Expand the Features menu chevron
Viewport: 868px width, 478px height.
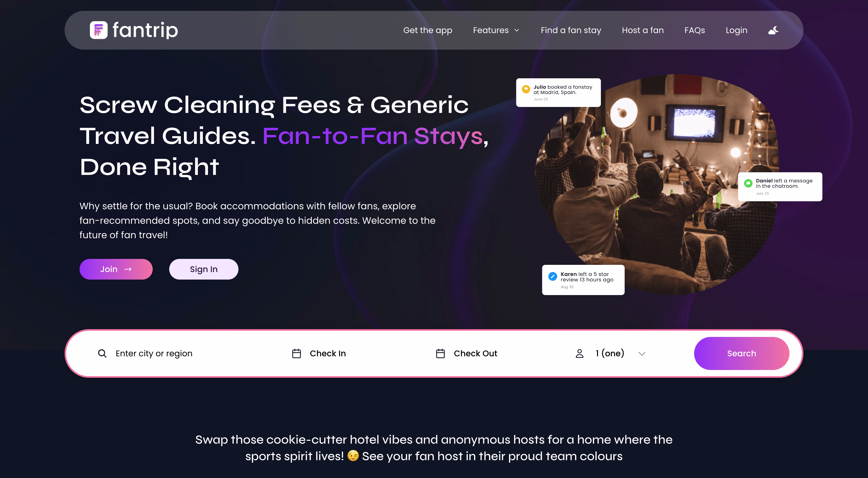coord(517,30)
